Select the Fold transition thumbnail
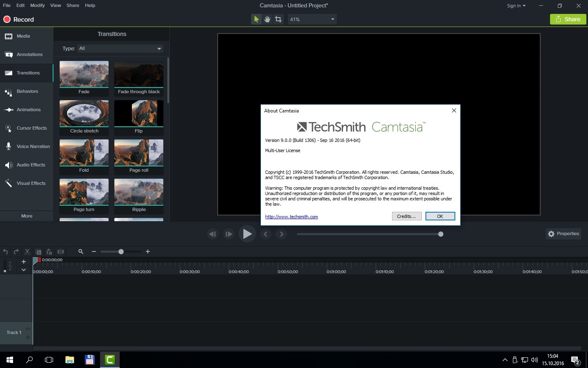The height and width of the screenshot is (368, 588). coord(84,157)
